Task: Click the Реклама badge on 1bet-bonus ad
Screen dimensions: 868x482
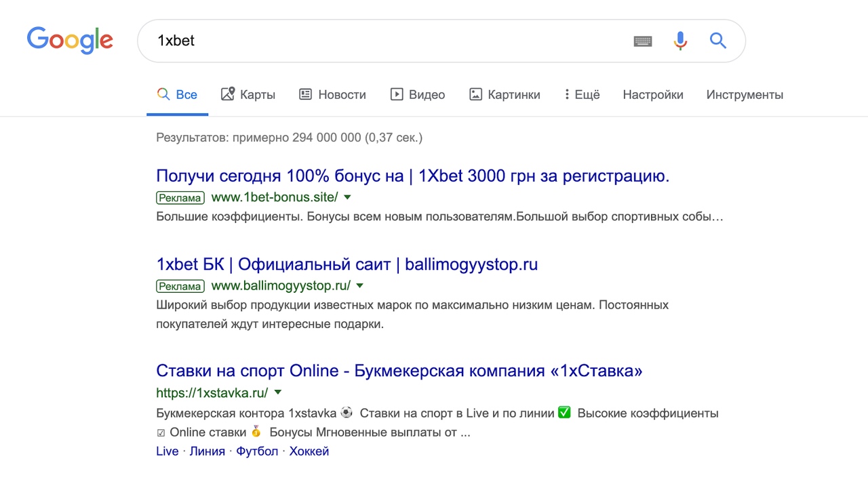Action: (x=180, y=198)
